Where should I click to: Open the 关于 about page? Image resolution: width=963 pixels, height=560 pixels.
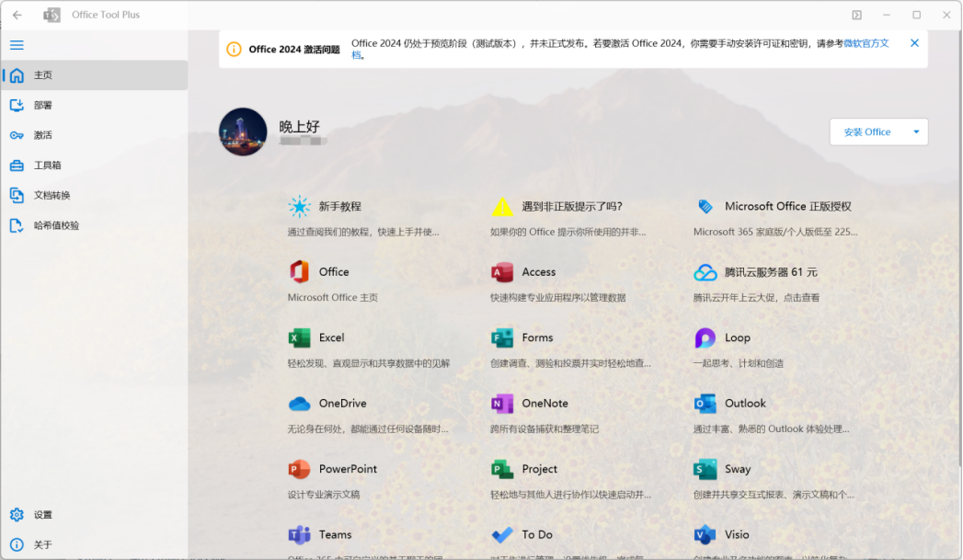coord(95,544)
